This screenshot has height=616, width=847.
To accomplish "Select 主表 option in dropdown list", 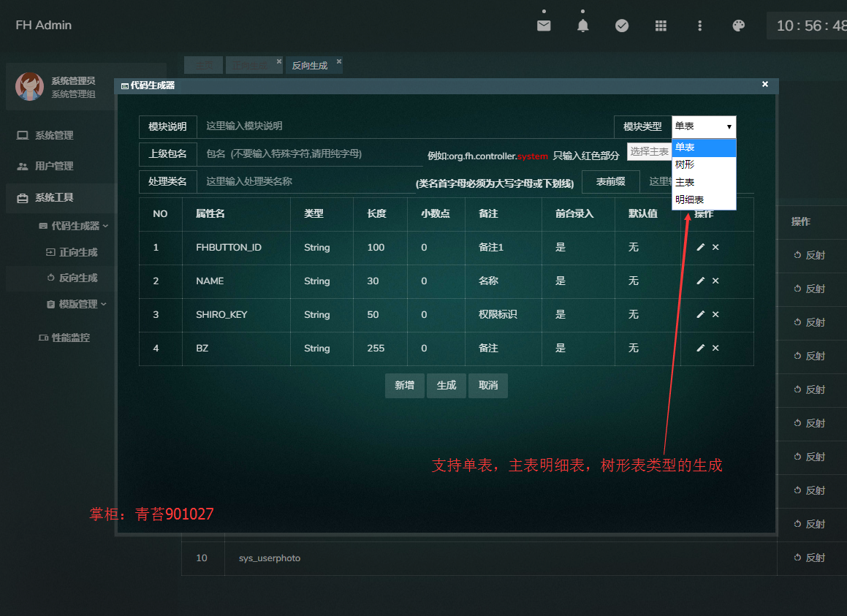I will click(703, 183).
